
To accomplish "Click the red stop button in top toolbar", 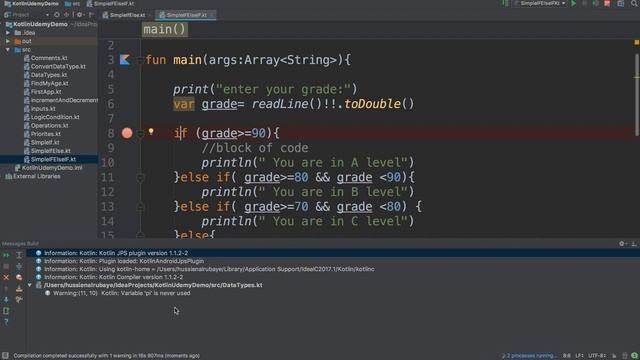I will click(x=607, y=3).
